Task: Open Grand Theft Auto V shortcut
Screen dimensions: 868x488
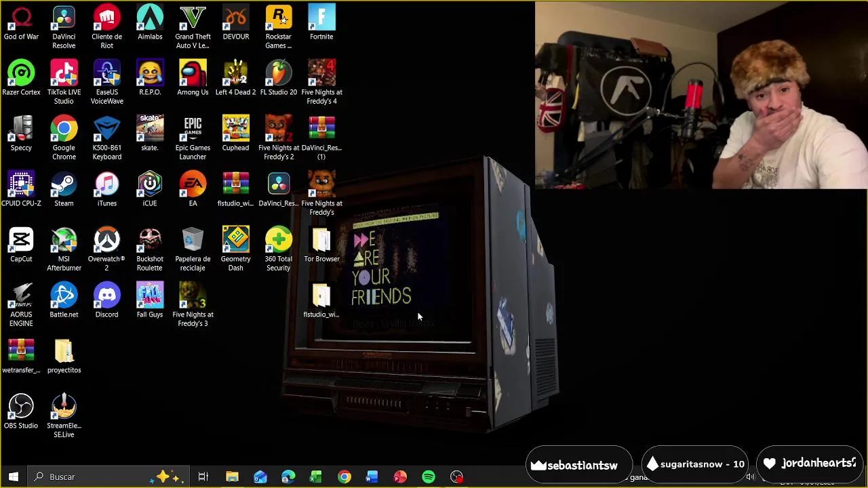Action: point(193,28)
